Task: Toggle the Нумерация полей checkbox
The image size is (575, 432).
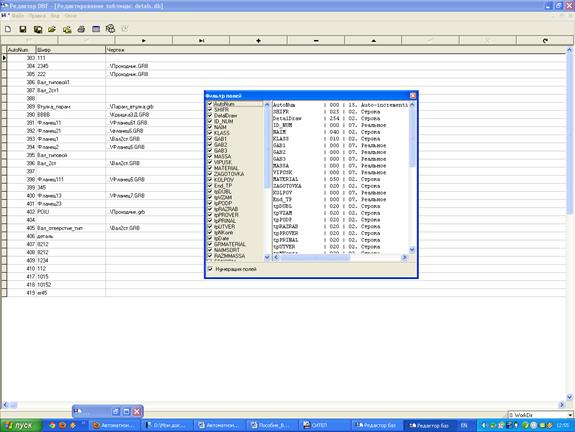Action: click(210, 269)
